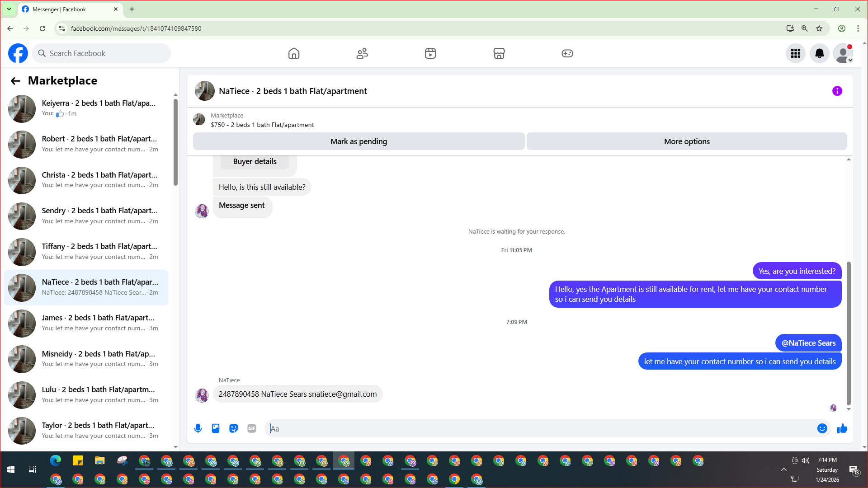Open the emoji picker in message box
The image size is (868, 488).
click(822, 428)
